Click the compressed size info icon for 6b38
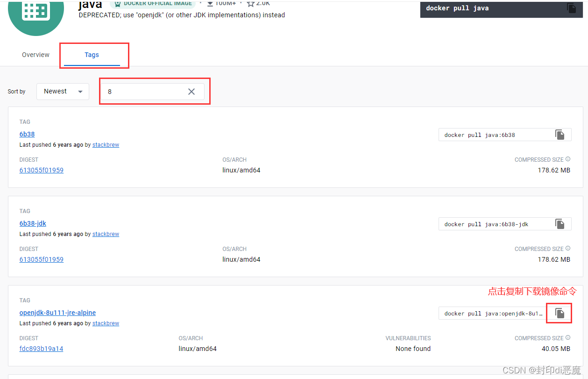588x379 pixels. coord(568,159)
